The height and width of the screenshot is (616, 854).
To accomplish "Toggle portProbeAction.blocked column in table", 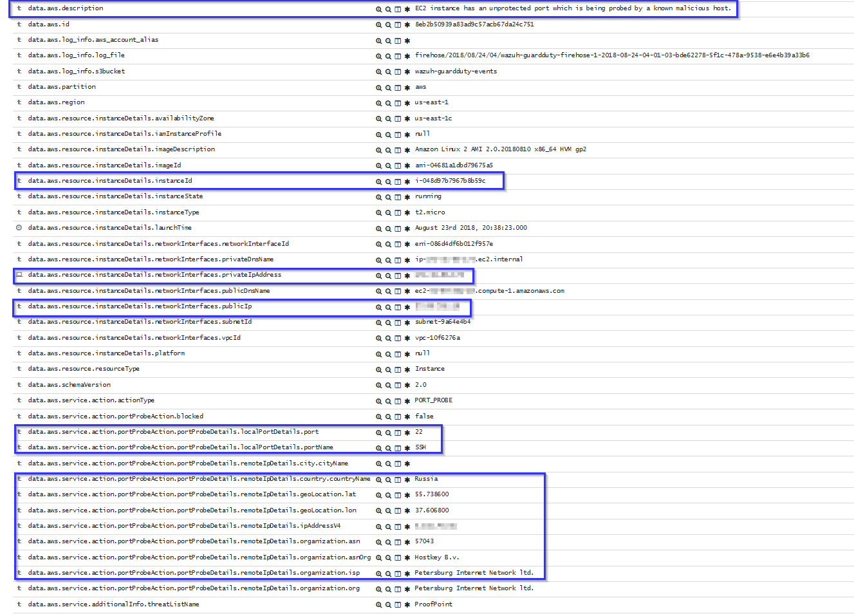I will pos(398,417).
